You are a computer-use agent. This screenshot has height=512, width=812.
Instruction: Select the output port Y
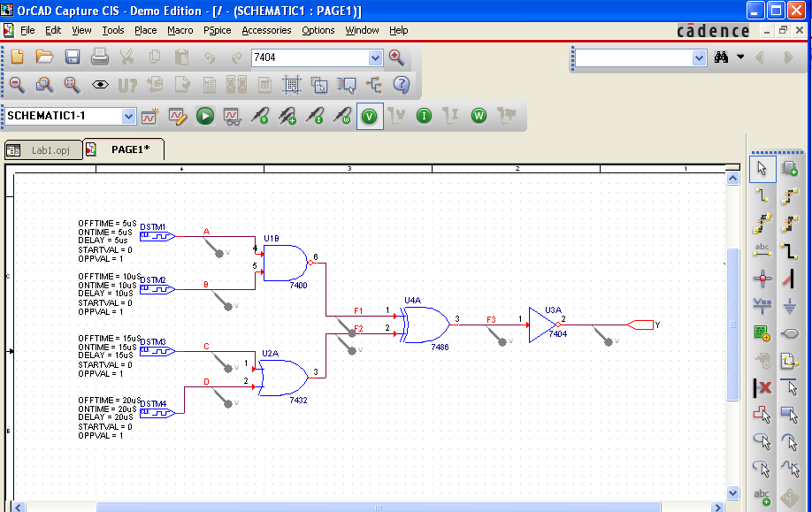point(640,325)
